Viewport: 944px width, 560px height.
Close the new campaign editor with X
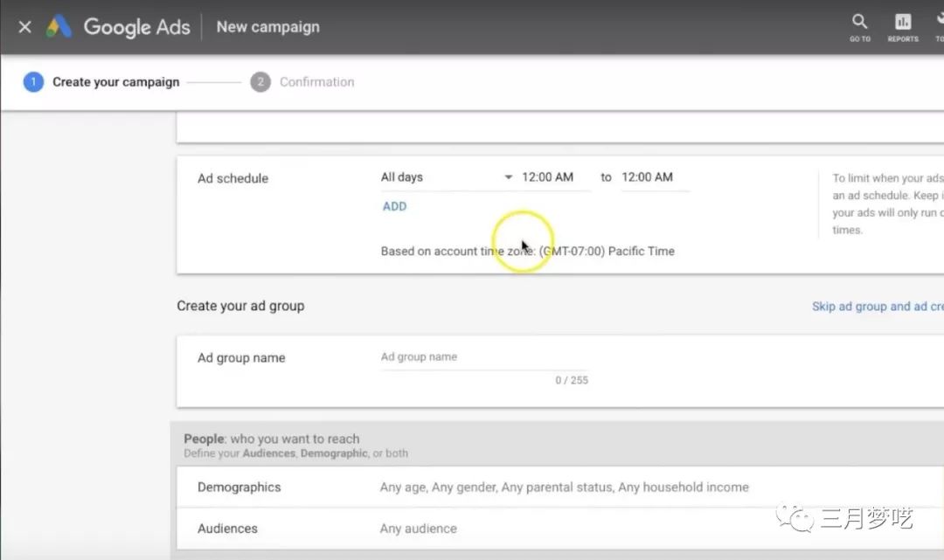pos(24,26)
